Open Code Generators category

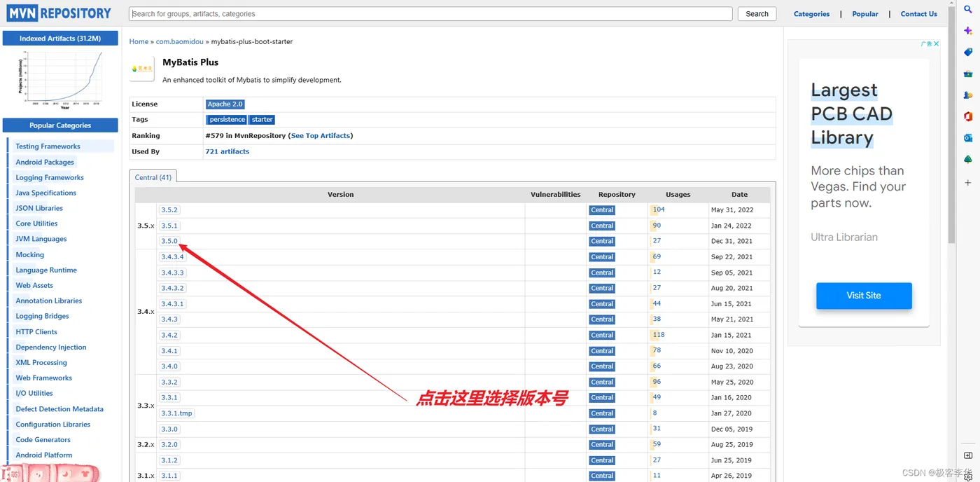point(43,439)
